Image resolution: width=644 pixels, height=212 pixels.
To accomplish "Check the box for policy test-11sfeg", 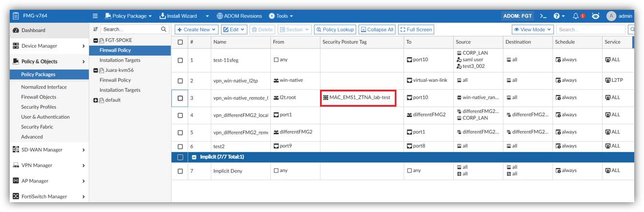I will (180, 60).
